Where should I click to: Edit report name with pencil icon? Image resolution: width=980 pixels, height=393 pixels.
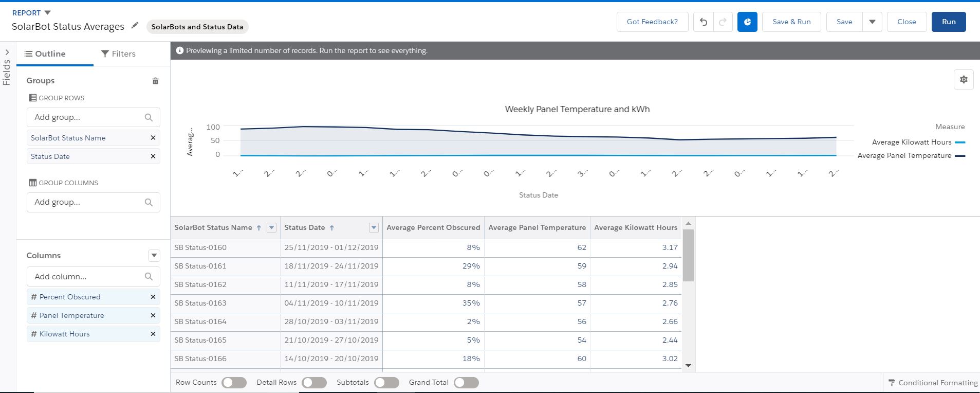click(x=135, y=26)
